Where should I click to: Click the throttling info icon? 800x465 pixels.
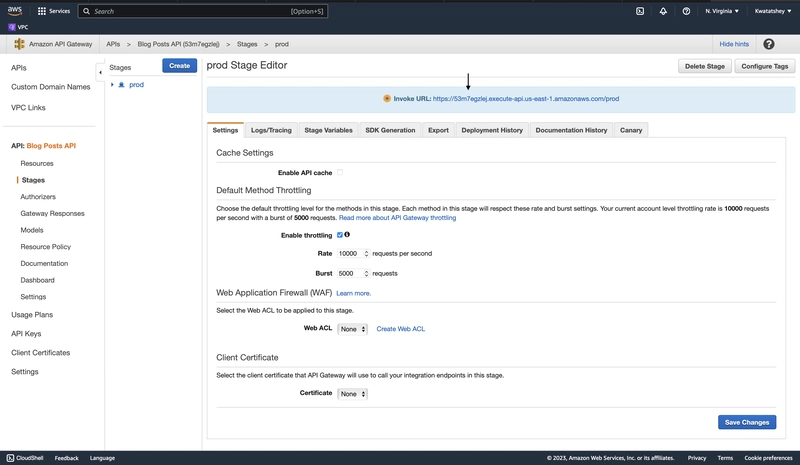click(347, 235)
